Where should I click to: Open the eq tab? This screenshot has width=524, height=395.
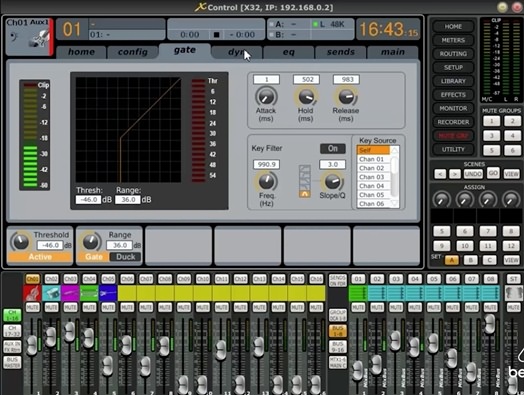tap(289, 52)
